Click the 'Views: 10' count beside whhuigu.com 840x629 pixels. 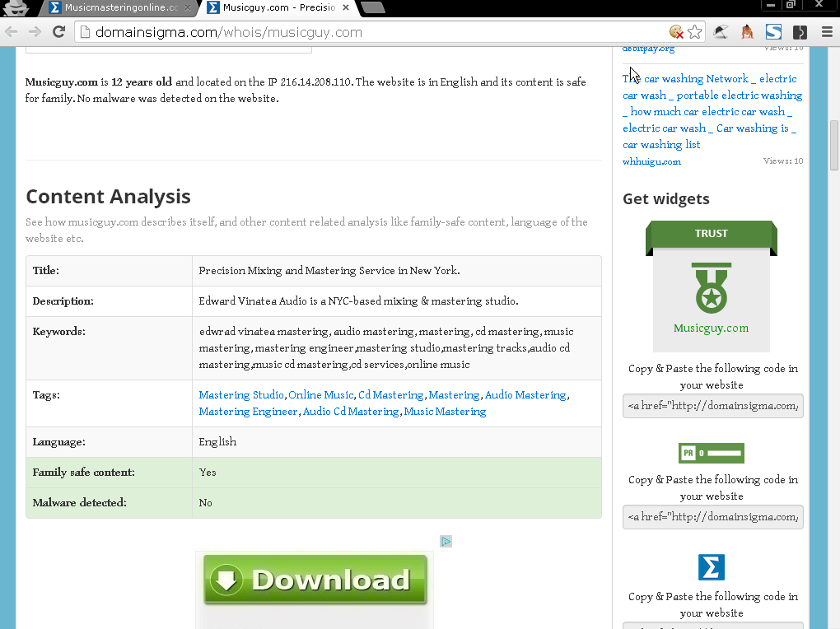click(782, 161)
